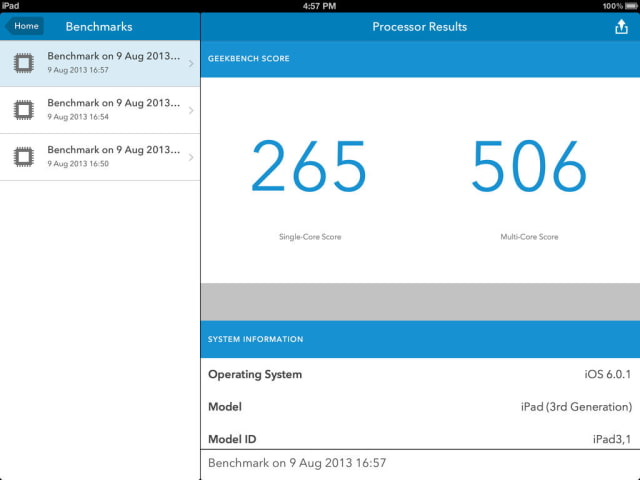The height and width of the screenshot is (480, 640).
Task: Tap the iPad label in status bar
Action: coord(10,6)
